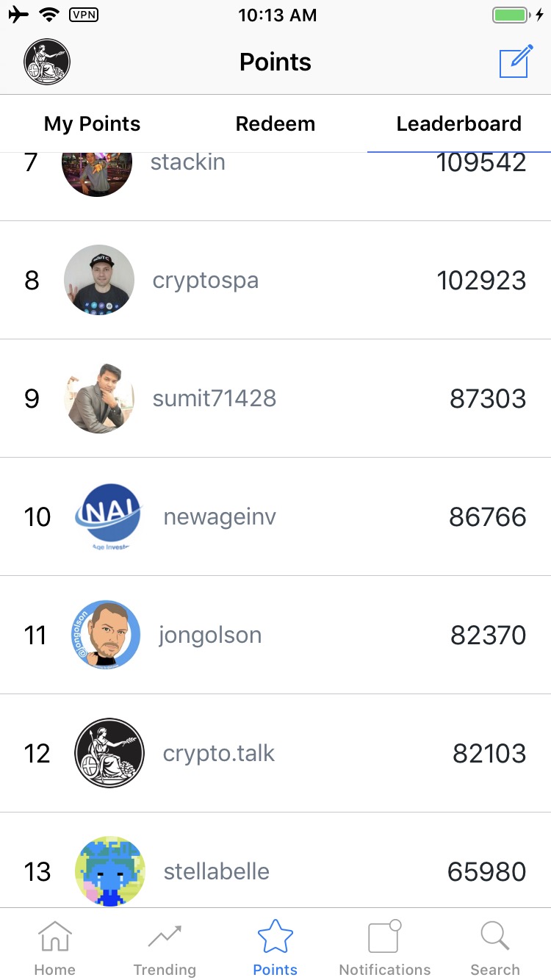The image size is (551, 980).
Task: Open the Trending chart icon
Action: tap(165, 940)
